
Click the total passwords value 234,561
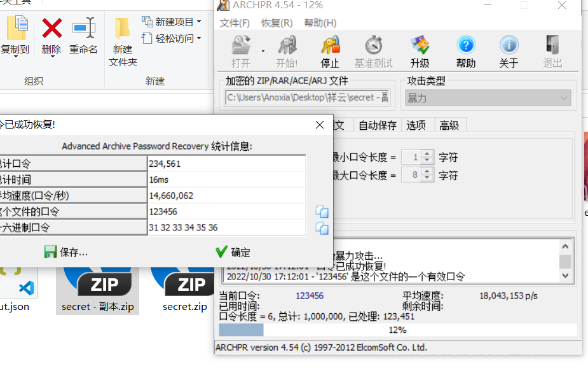click(x=226, y=164)
